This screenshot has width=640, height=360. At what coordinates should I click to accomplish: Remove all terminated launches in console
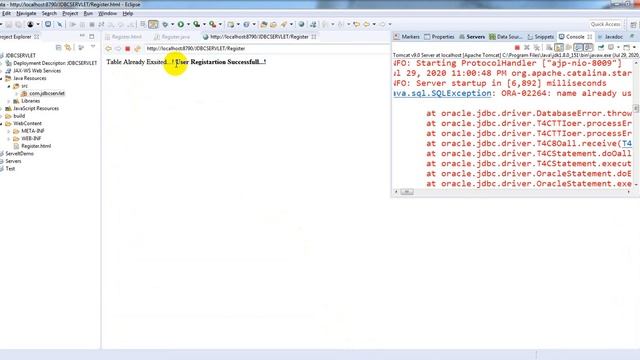click(537, 48)
